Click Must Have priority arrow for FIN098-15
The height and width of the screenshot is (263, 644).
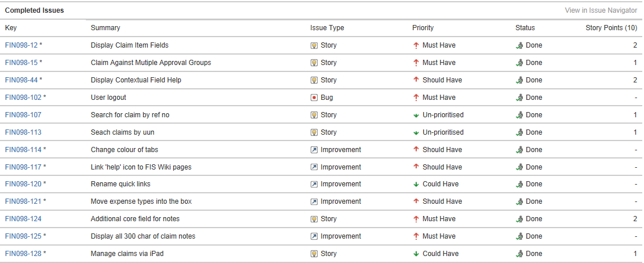pyautogui.click(x=416, y=63)
